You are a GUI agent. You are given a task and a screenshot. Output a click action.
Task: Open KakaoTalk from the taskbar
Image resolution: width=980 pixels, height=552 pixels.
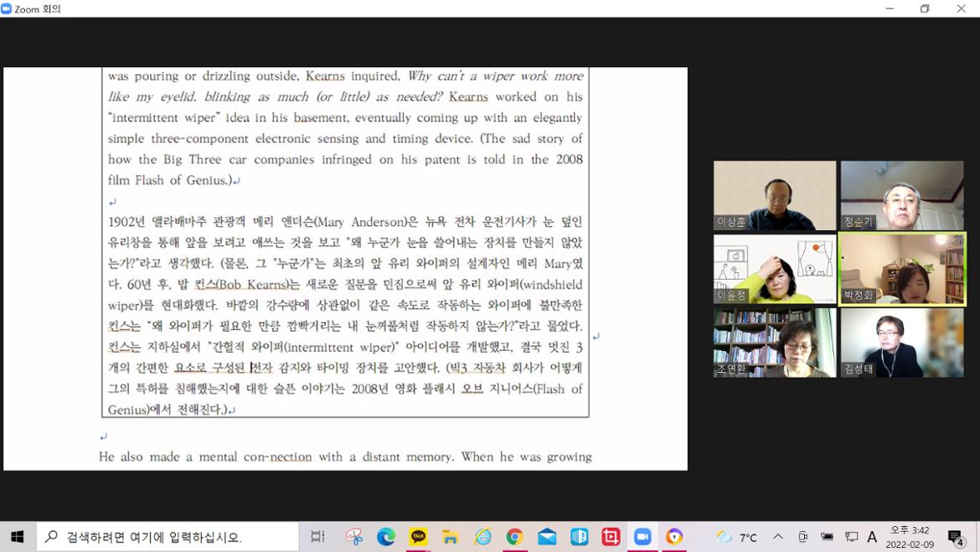click(418, 537)
